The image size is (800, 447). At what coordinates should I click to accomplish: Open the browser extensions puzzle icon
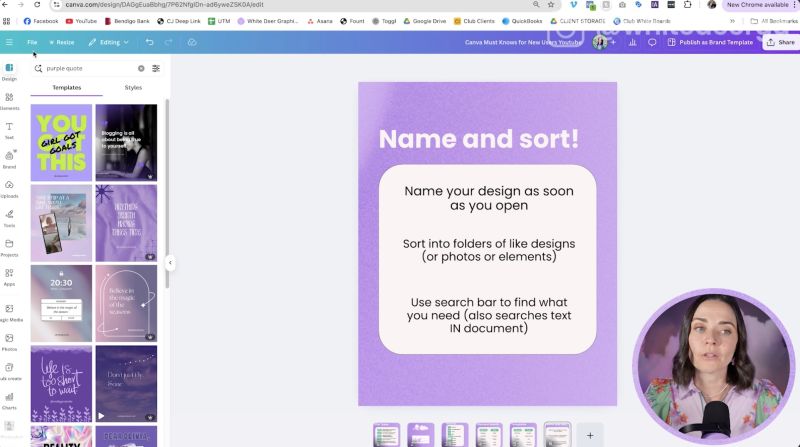pyautogui.click(x=687, y=5)
